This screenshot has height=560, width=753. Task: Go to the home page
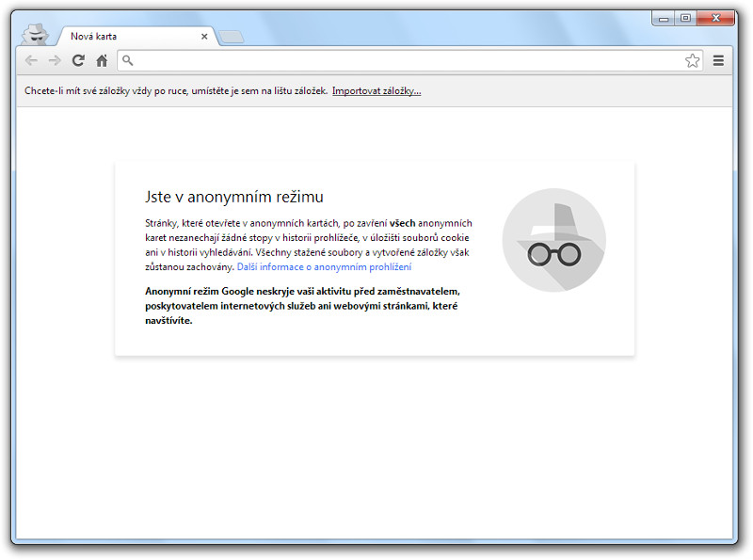pyautogui.click(x=102, y=60)
